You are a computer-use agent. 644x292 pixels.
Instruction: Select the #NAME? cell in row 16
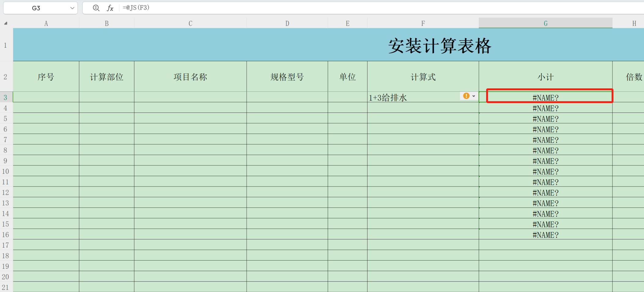point(545,235)
